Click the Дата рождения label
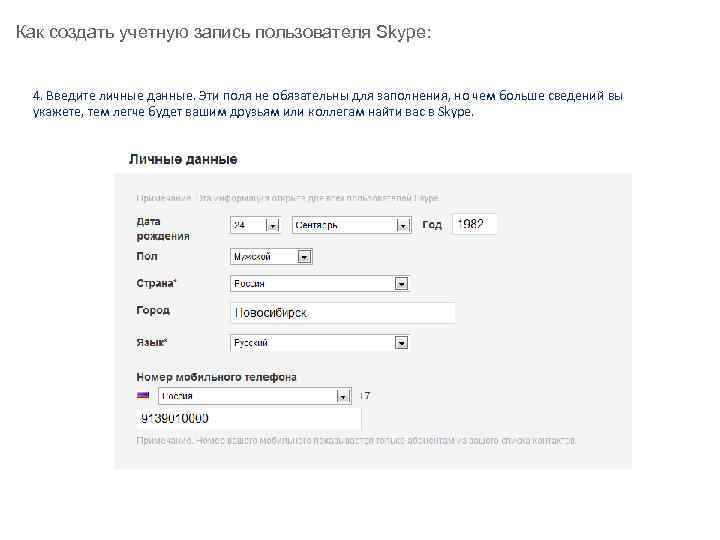Image resolution: width=720 pixels, height=540 pixels. [162, 229]
